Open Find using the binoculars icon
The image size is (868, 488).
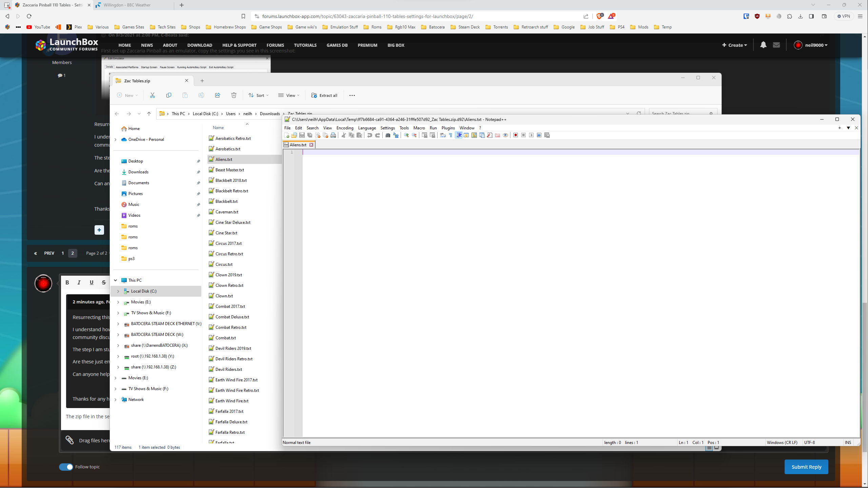(x=388, y=135)
